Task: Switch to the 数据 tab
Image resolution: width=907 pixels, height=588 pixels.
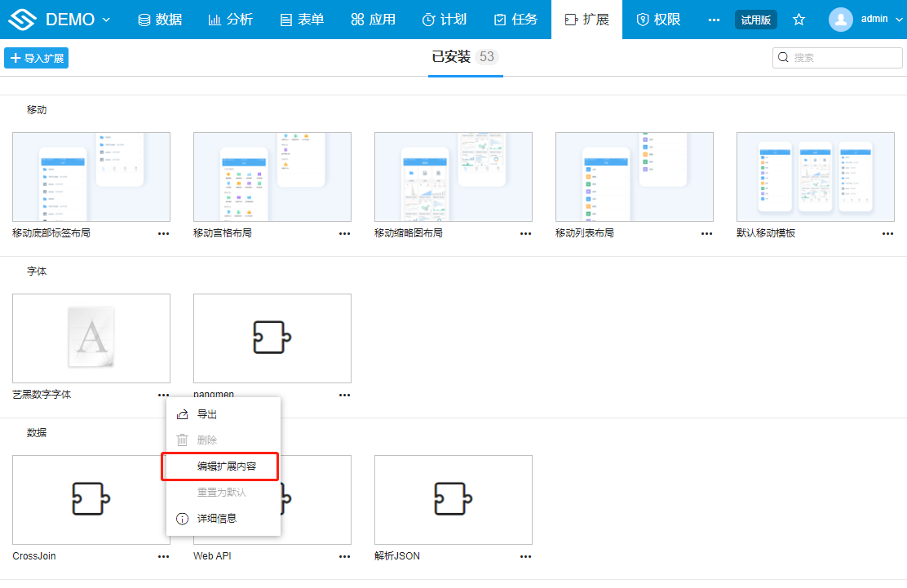Action: pos(160,20)
